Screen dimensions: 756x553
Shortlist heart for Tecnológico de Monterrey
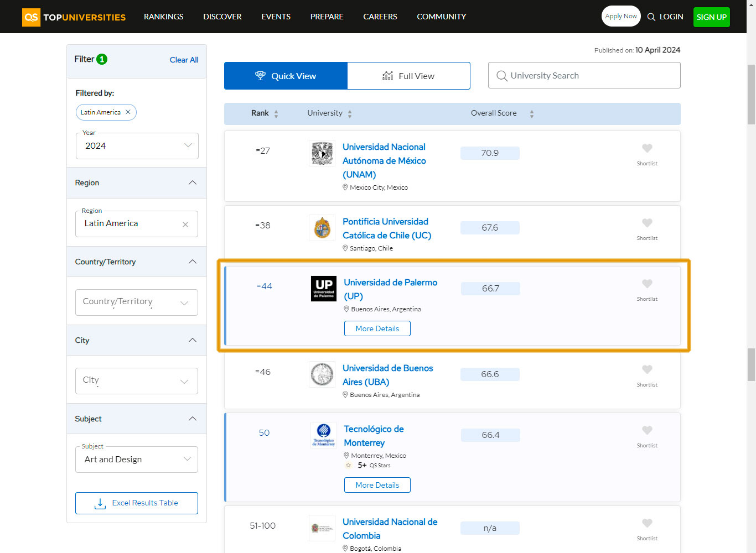click(x=647, y=430)
